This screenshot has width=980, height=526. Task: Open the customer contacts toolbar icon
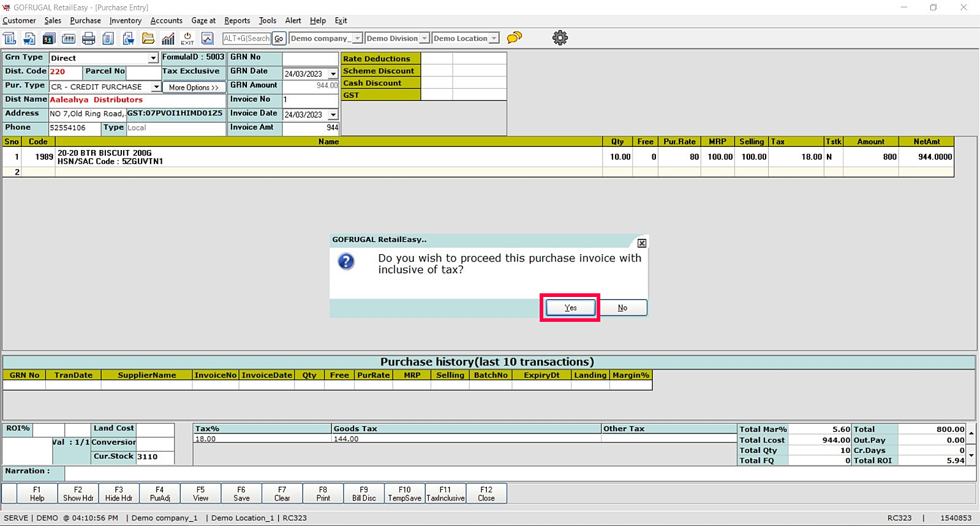coord(48,39)
